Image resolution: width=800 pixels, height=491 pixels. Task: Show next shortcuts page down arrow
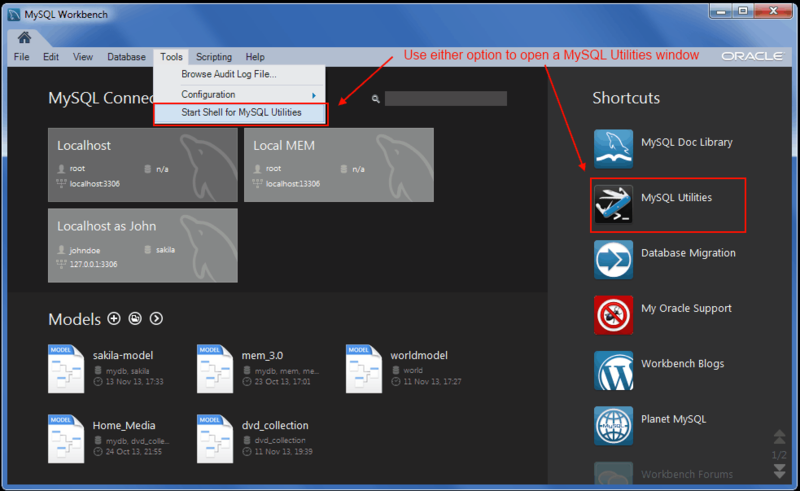tap(779, 471)
